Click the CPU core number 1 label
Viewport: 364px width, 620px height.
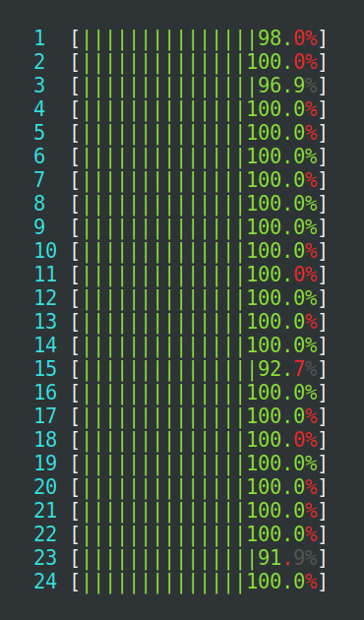(x=39, y=38)
